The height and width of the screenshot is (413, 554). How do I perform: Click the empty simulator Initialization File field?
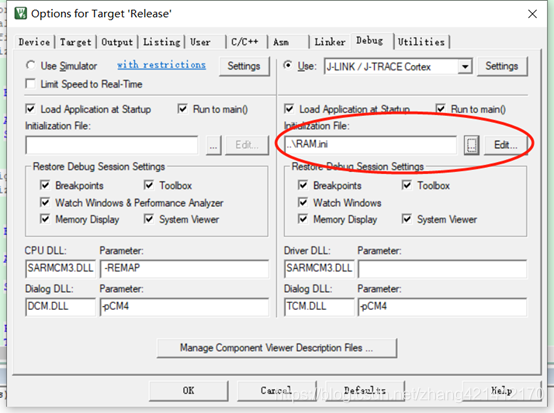[x=112, y=145]
